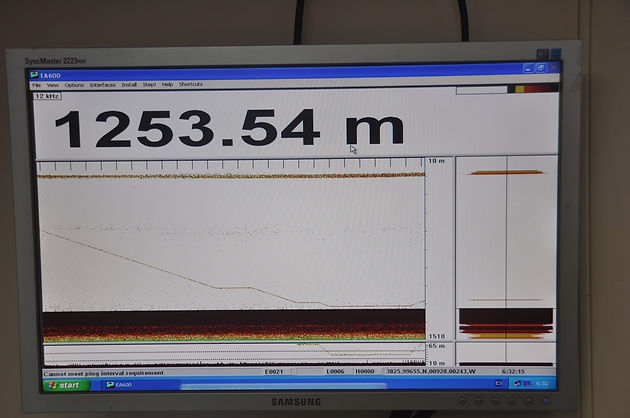Click the 6:32:15 time in status bar
Screen dimensions: 630x418
coord(513,371)
